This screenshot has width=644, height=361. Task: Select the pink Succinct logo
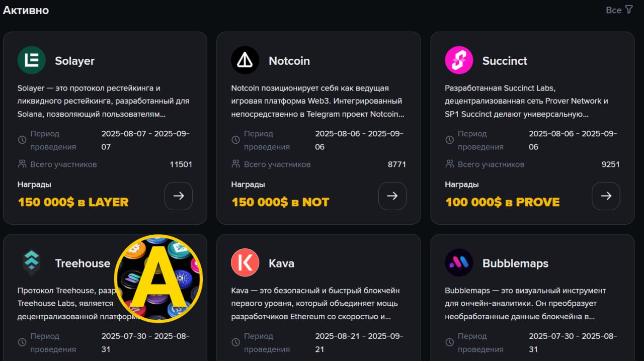(x=459, y=60)
